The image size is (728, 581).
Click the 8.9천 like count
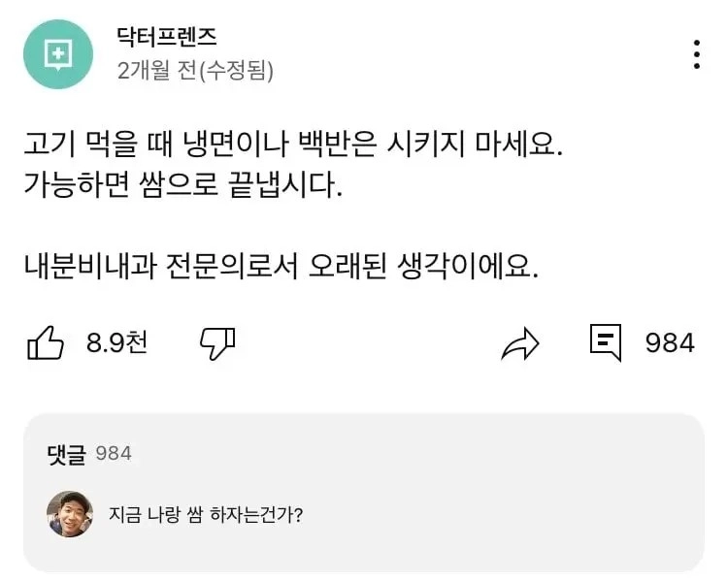tap(116, 342)
